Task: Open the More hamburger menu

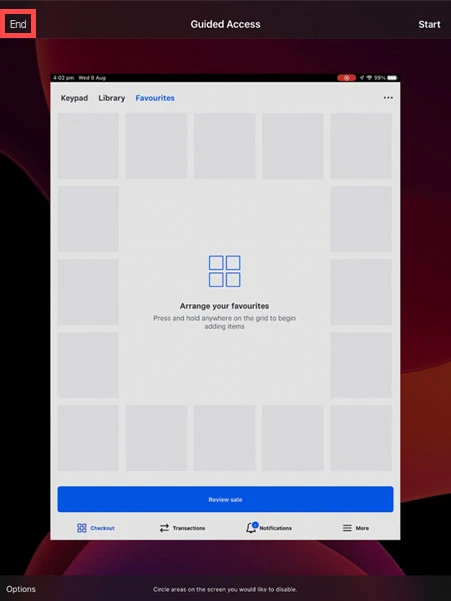Action: click(356, 528)
